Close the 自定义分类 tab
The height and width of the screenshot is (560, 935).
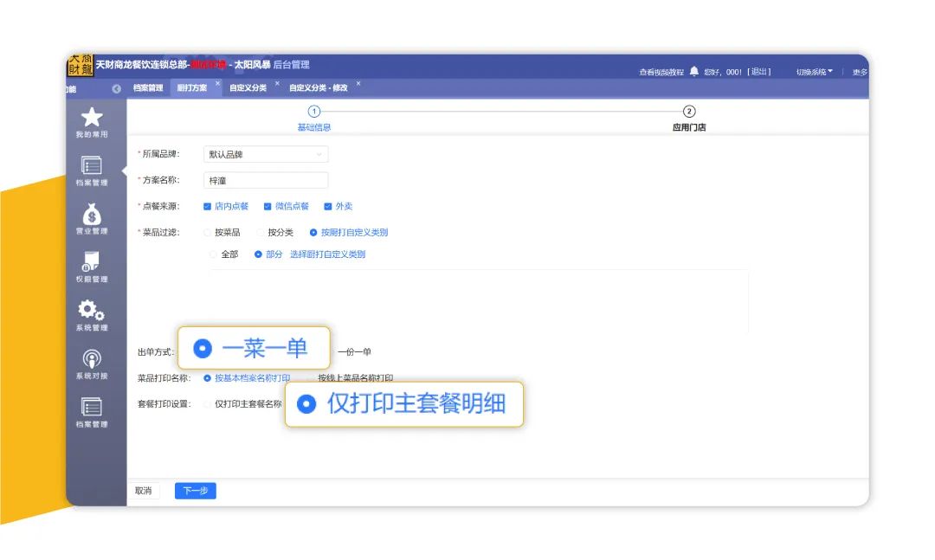277,83
